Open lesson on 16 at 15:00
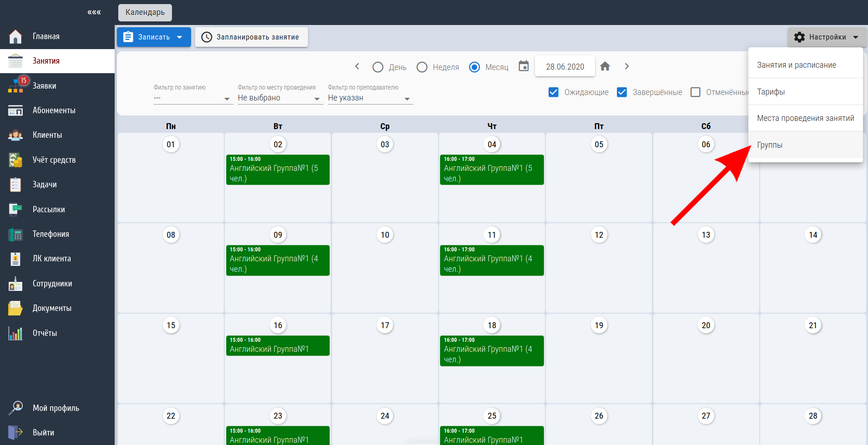The height and width of the screenshot is (445, 868). pos(278,345)
